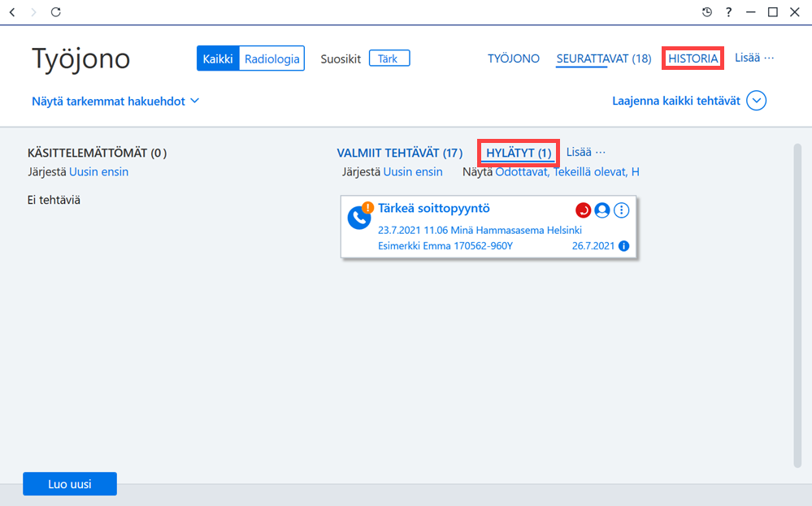Expand all tasks with Laajenna kaikki tehtävät

tap(689, 101)
